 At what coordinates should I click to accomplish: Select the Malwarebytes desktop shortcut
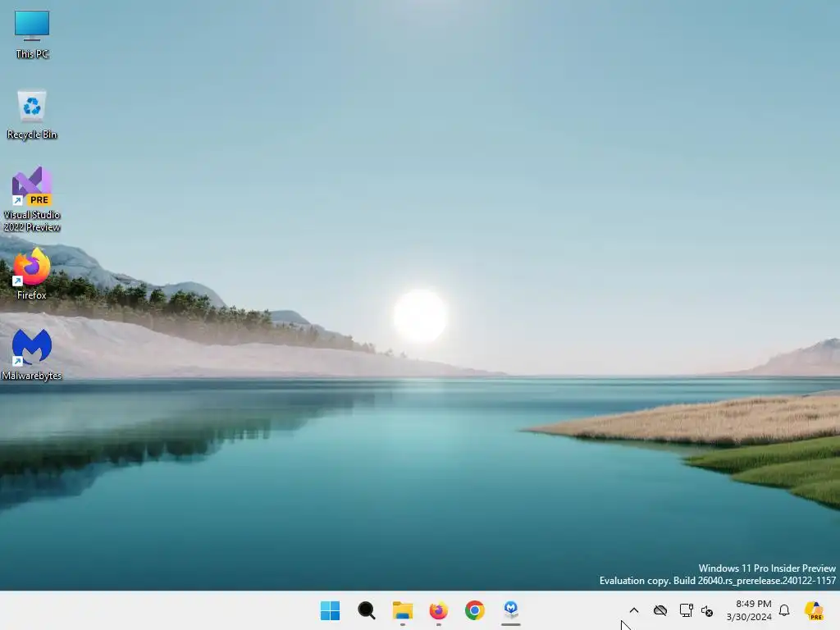32,354
